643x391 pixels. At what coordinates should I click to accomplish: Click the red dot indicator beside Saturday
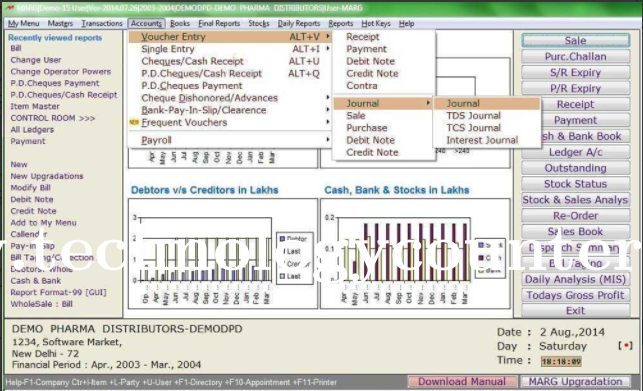[x=625, y=345]
